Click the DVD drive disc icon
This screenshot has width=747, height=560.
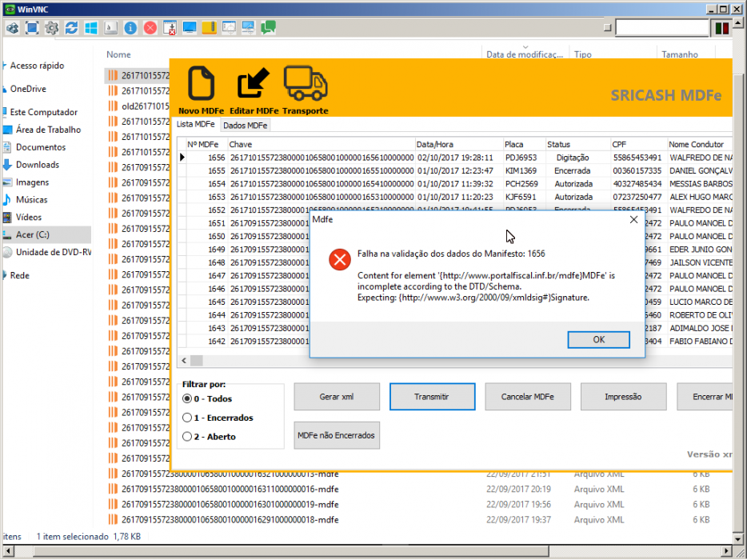[7, 252]
